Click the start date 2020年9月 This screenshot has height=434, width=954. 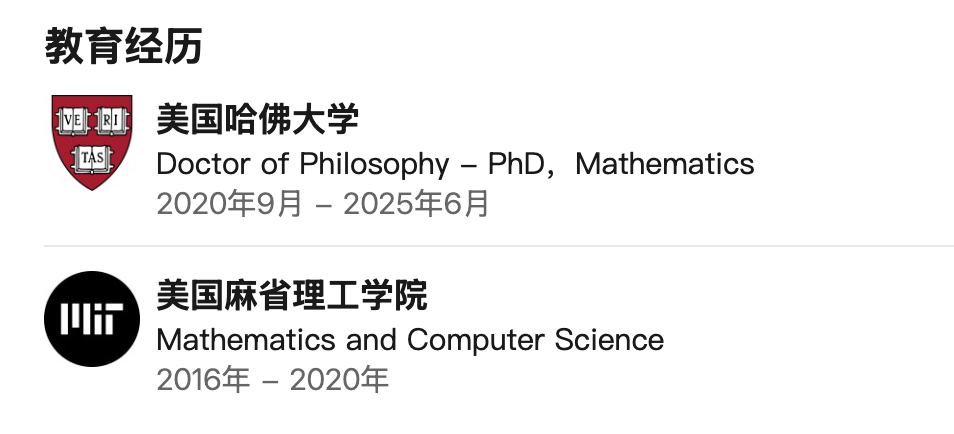(x=229, y=204)
